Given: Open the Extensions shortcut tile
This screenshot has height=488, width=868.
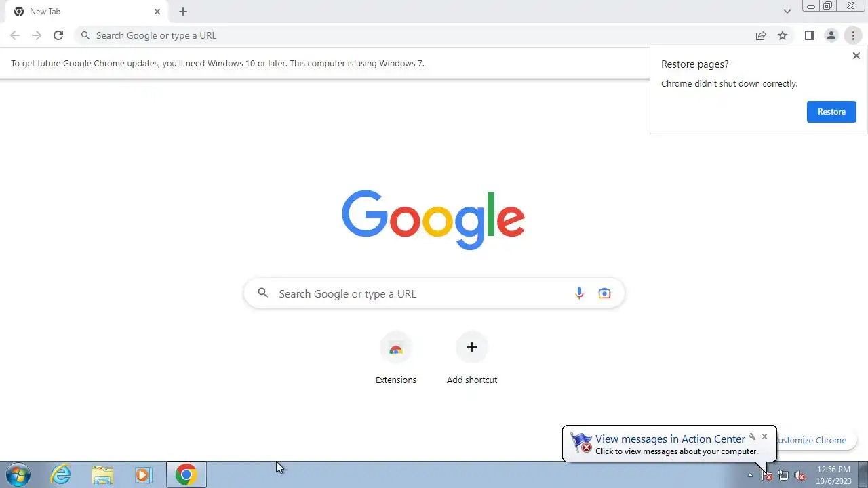Looking at the screenshot, I should point(396,359).
